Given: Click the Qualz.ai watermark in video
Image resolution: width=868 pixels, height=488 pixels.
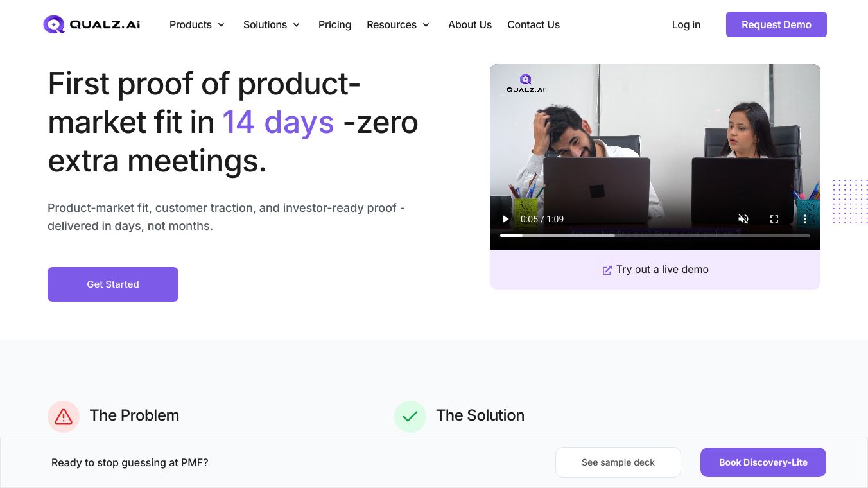Looking at the screenshot, I should click(526, 83).
